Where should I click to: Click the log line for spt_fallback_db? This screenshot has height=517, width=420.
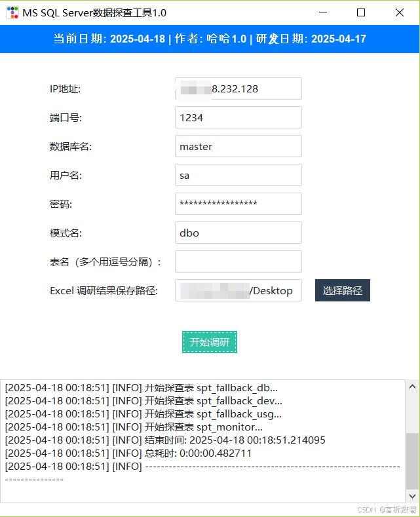142,388
